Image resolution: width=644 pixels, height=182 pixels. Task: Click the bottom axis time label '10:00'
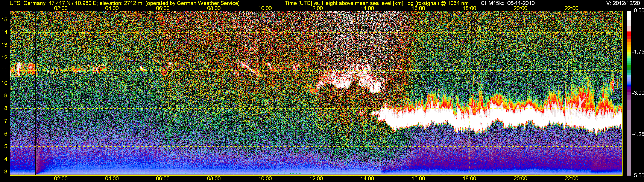(265, 179)
